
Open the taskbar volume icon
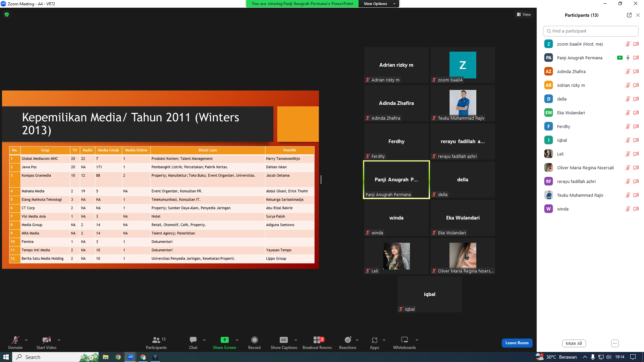tap(609, 357)
